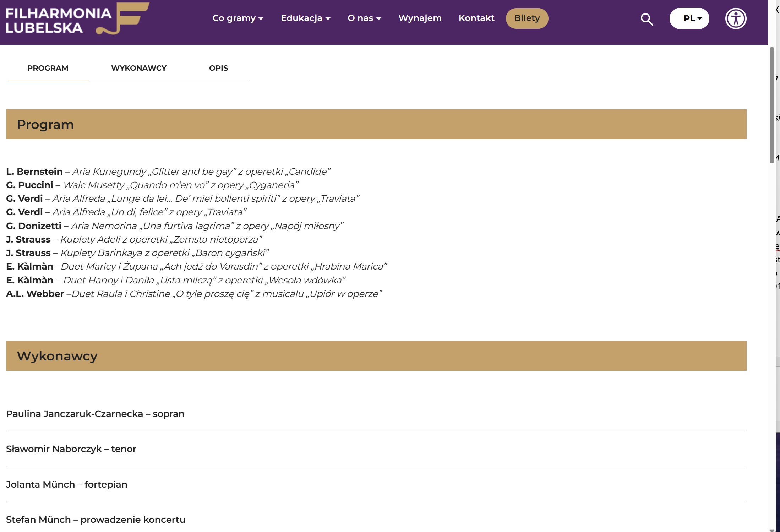Image resolution: width=780 pixels, height=532 pixels.
Task: Switch to the PROGRAM tab
Action: tap(48, 68)
